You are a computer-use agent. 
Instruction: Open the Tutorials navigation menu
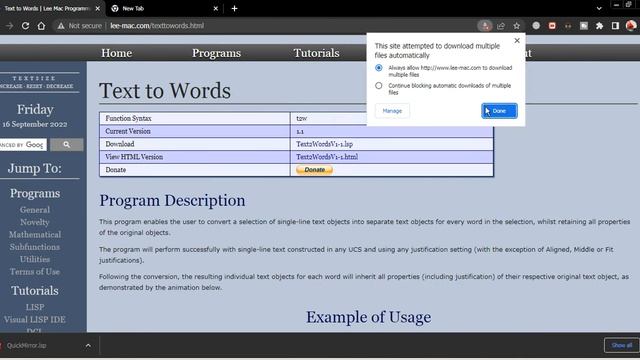pos(316,53)
